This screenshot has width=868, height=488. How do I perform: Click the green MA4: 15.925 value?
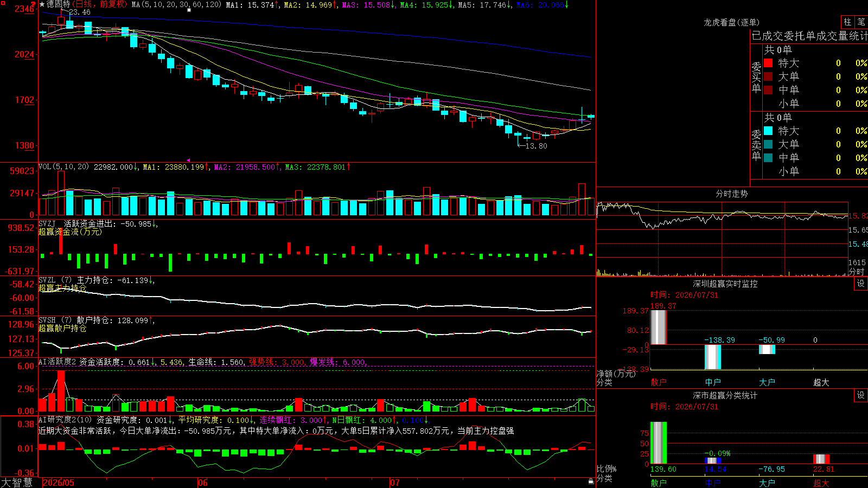point(426,4)
